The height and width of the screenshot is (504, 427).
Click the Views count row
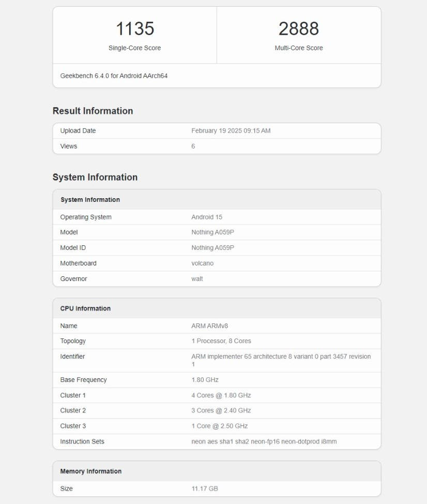[x=217, y=146]
